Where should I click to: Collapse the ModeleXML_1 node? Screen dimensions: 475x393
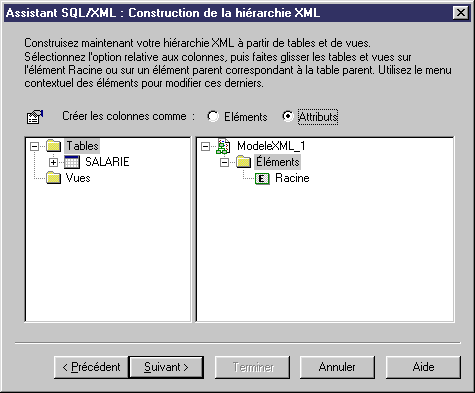(x=206, y=146)
